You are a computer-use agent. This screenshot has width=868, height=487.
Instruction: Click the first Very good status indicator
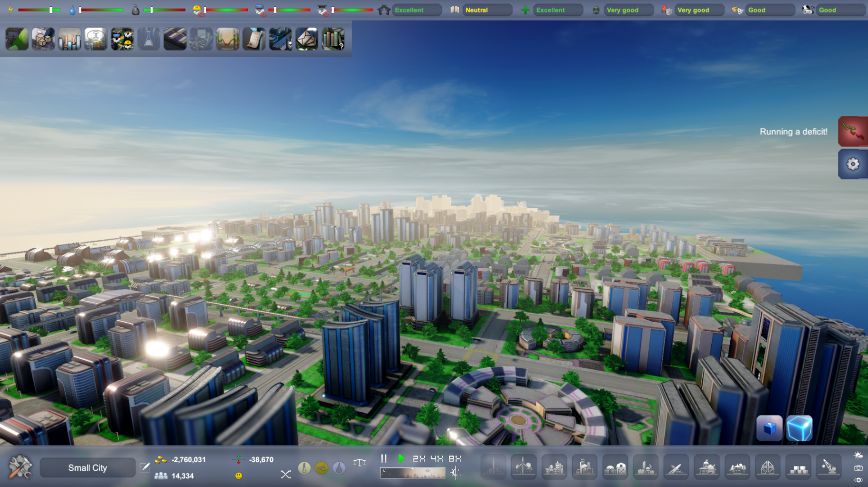(628, 10)
